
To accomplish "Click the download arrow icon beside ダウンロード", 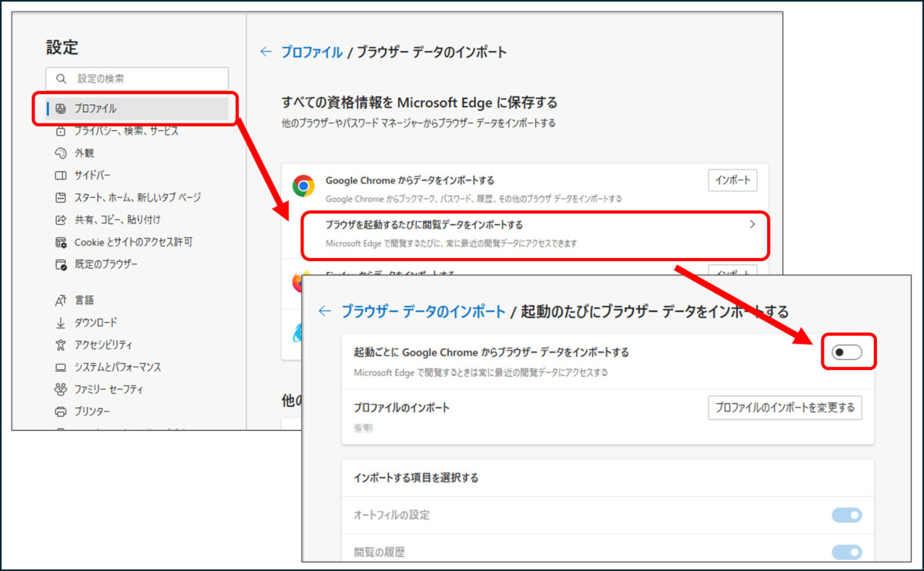I will point(61,322).
